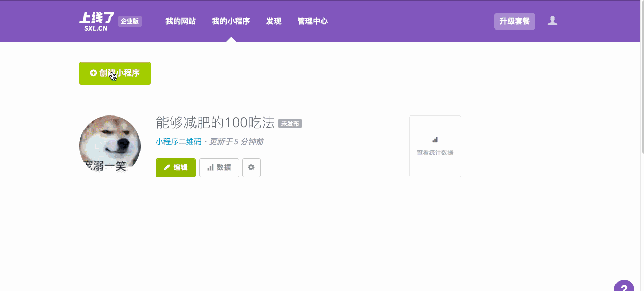644x291 pixels.
Task: Click the 更新于 5 分钟前 text
Action: pos(236,142)
